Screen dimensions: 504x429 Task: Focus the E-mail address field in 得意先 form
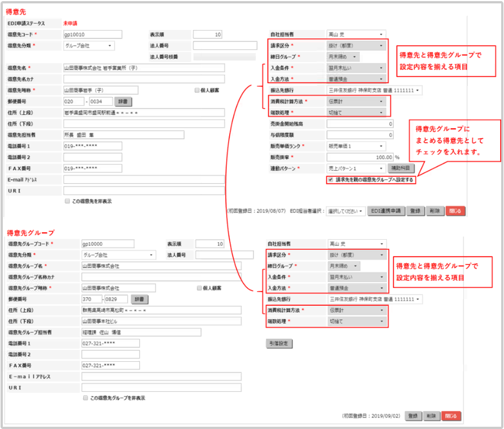point(144,179)
